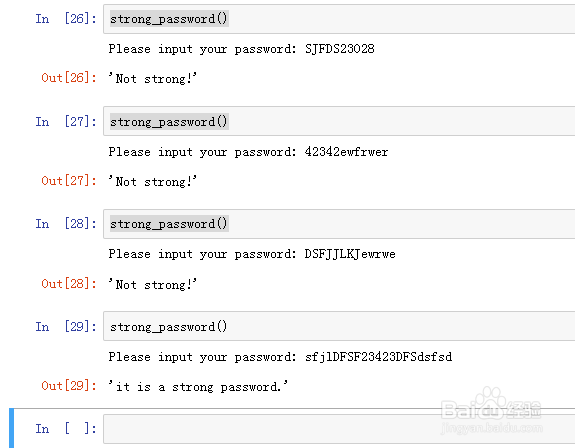
Task: Click the In [29] prompt label
Action: coord(66,326)
